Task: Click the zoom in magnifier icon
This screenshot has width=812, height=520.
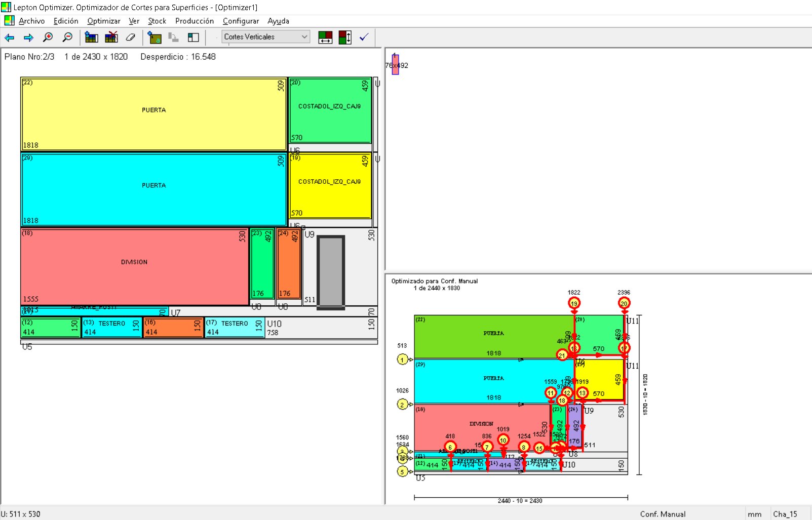Action: pos(48,37)
